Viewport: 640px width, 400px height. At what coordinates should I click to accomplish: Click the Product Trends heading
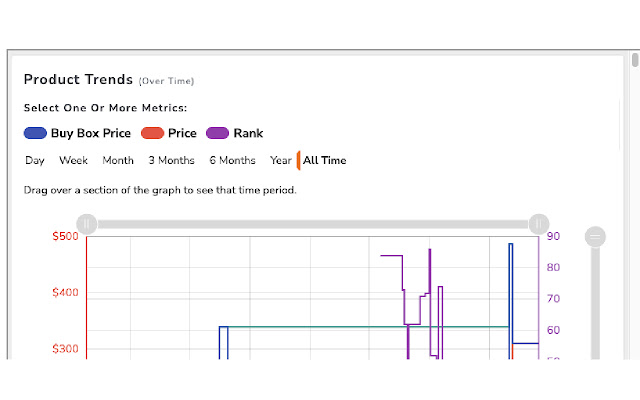78,79
